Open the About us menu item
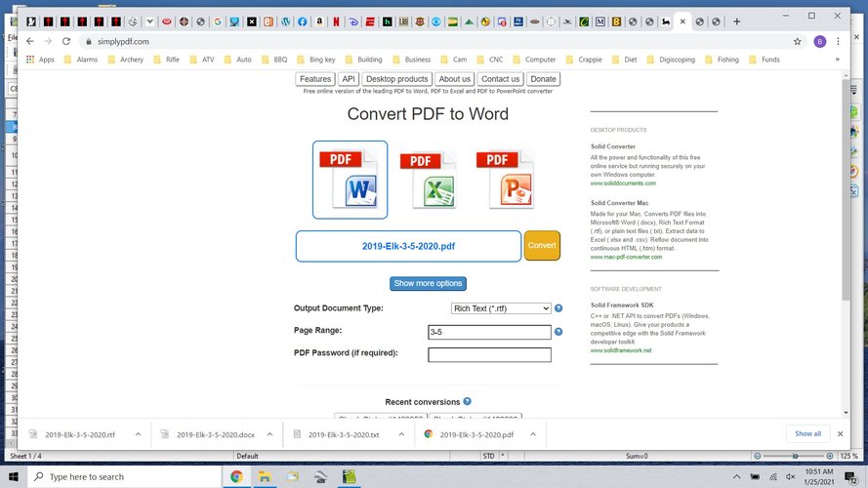The width and height of the screenshot is (868, 488). pos(454,79)
